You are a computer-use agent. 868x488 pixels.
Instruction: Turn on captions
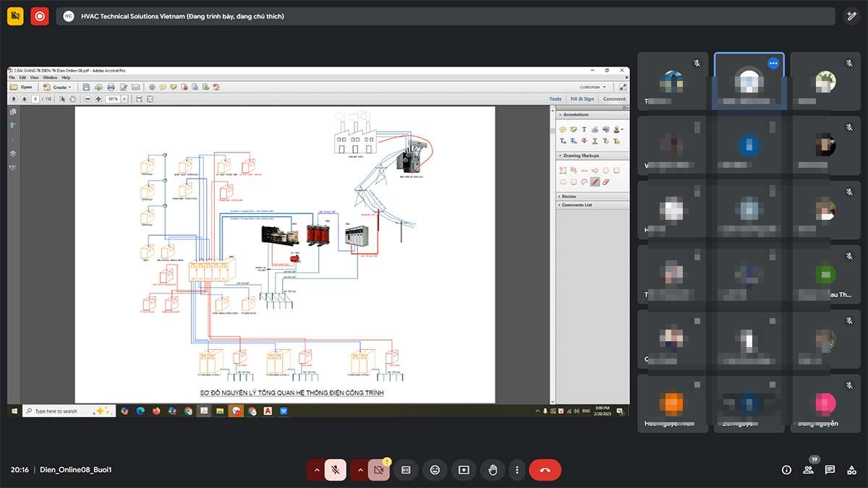tap(406, 470)
